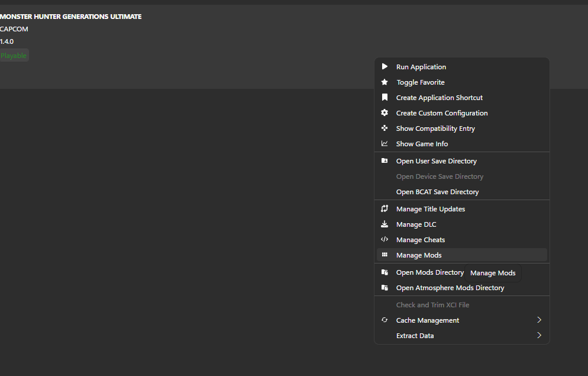Click the gear icon for Custom Configuration
The width and height of the screenshot is (588, 376).
click(385, 113)
